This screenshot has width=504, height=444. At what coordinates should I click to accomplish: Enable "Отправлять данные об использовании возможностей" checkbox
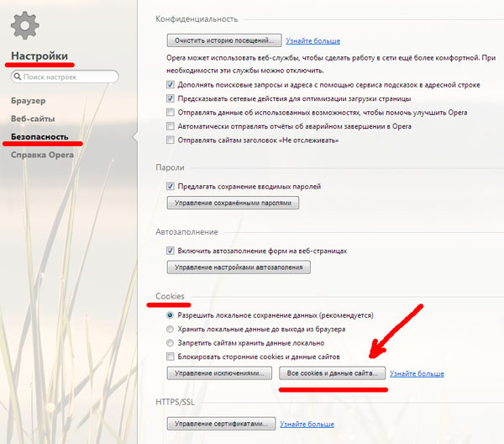(x=171, y=112)
